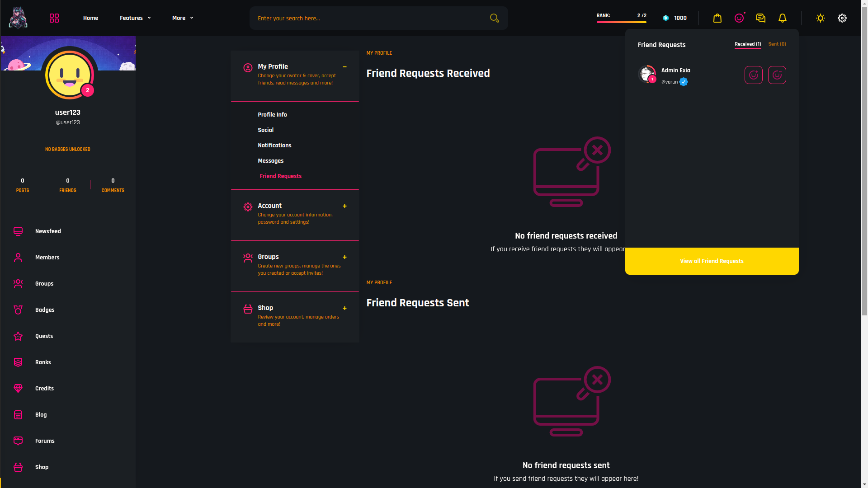Reject Admin Exia's friend request
The height and width of the screenshot is (488, 868).
777,75
